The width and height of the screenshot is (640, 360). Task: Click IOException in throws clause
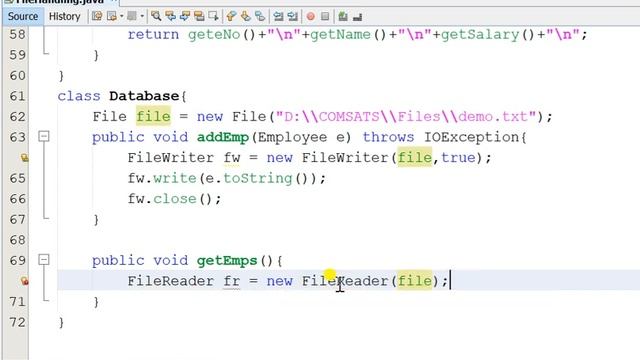[472, 137]
